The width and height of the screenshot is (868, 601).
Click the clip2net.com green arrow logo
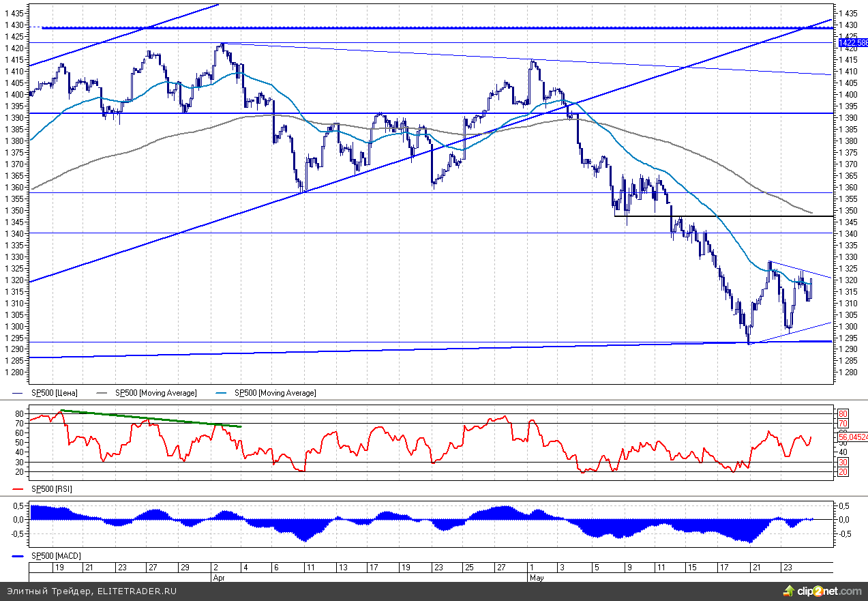(789, 590)
